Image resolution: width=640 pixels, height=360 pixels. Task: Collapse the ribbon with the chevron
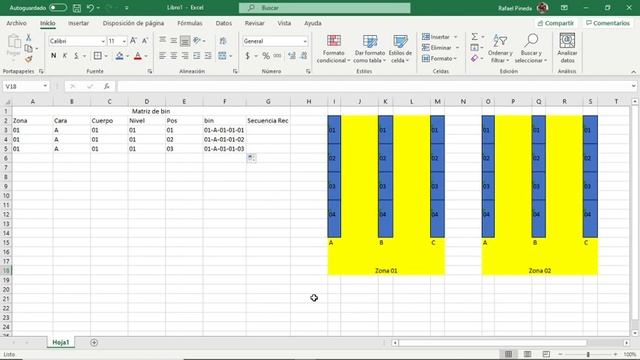tap(633, 72)
